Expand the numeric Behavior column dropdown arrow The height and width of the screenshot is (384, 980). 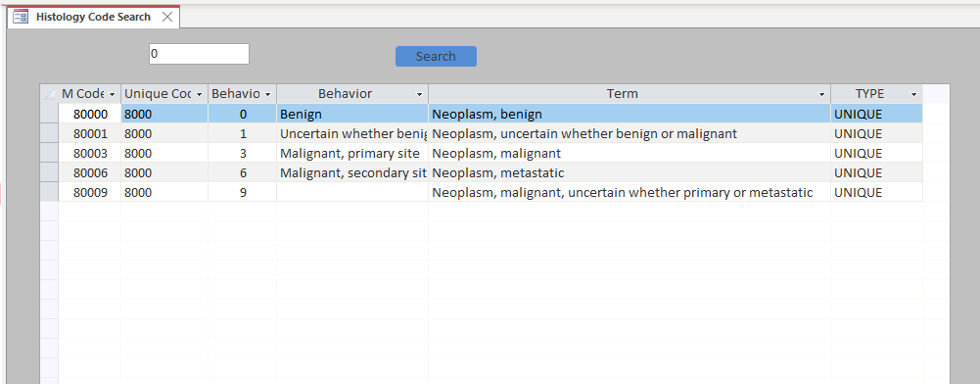point(267,94)
